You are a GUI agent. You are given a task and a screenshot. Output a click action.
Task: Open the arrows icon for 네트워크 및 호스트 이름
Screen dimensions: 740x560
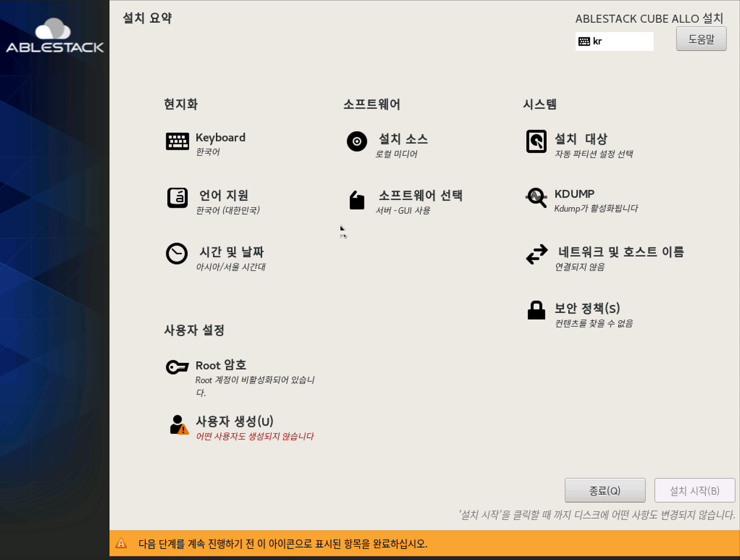click(537, 254)
